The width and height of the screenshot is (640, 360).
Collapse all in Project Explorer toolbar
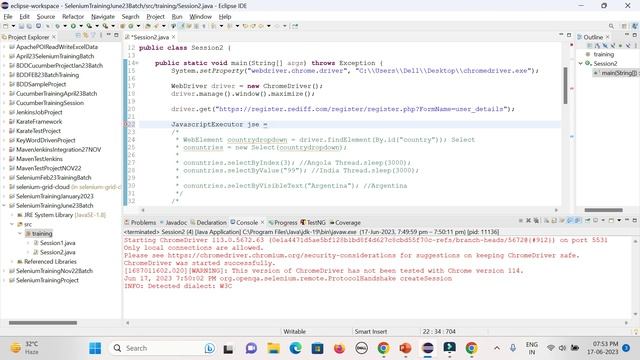pos(78,36)
